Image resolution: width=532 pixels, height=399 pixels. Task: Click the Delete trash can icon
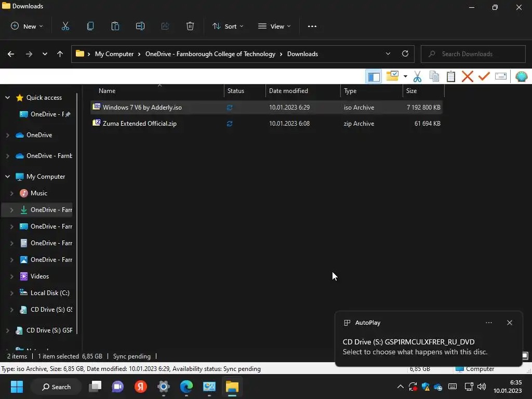[x=190, y=26]
